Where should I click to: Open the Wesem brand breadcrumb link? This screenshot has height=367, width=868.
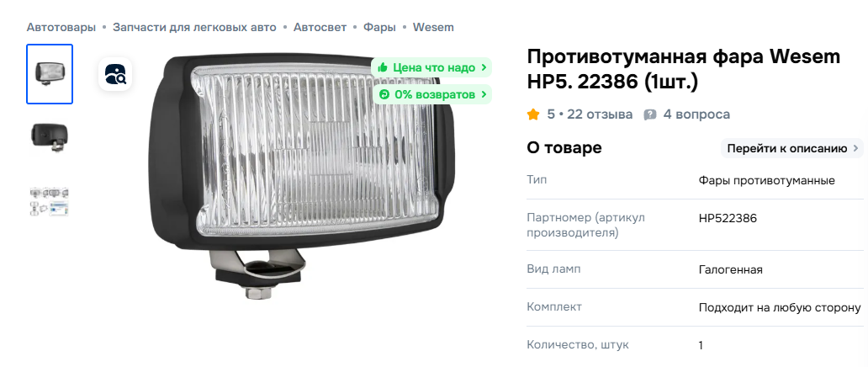[433, 27]
